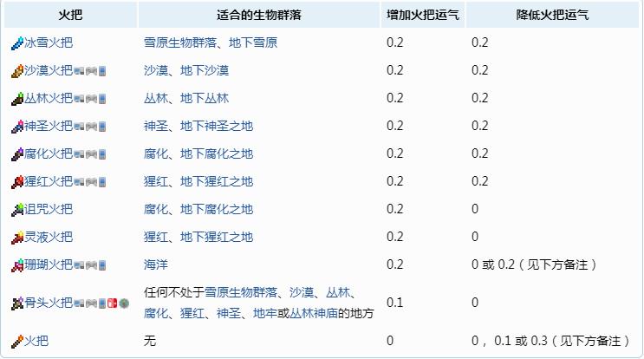Open the 诅咒火把 torch link
This screenshot has height=359, width=644.
[49, 209]
